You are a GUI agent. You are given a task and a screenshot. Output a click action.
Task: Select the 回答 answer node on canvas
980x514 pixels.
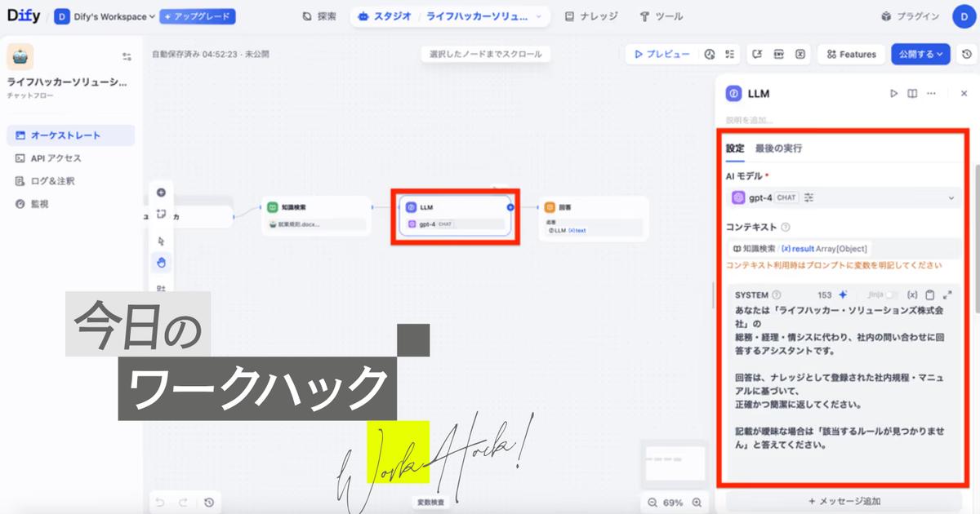[594, 219]
